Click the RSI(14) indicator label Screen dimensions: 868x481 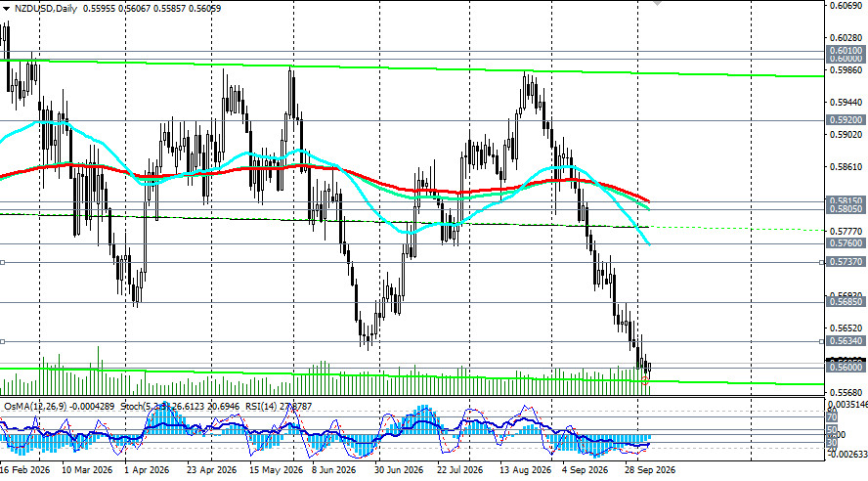261,407
